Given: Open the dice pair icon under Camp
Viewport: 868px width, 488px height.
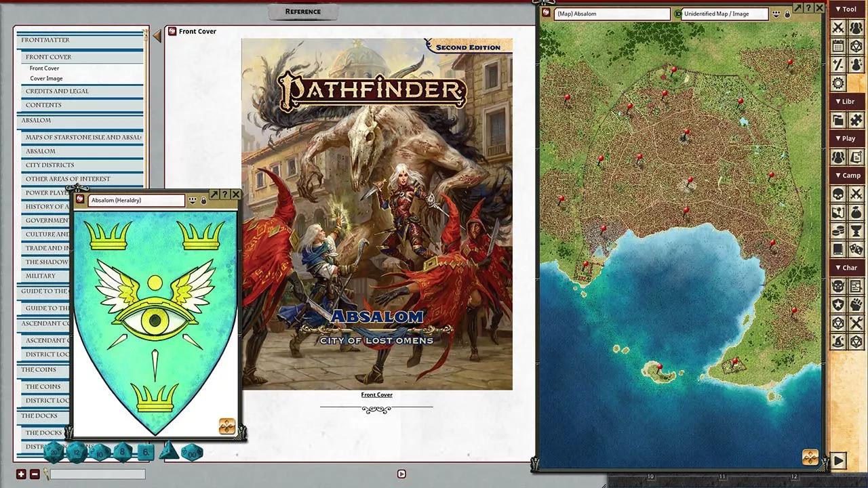Looking at the screenshot, I should (856, 249).
